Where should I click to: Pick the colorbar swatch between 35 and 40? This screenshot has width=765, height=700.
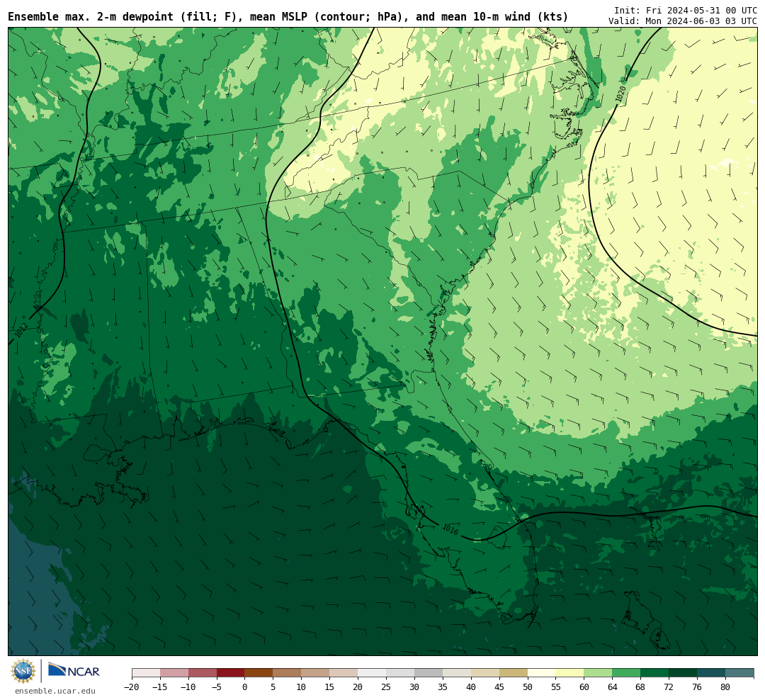point(457,673)
